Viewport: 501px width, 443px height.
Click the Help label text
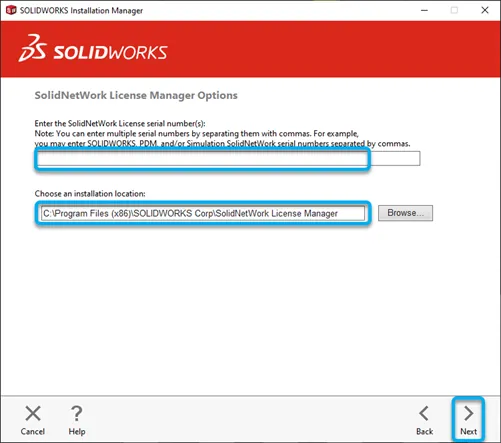(77, 431)
